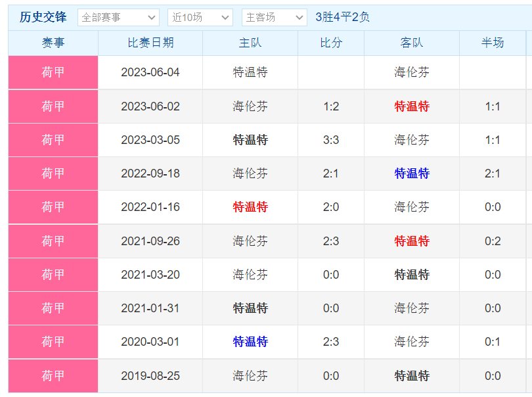Click the 赛事 column header
The height and width of the screenshot is (397, 532).
(53, 43)
